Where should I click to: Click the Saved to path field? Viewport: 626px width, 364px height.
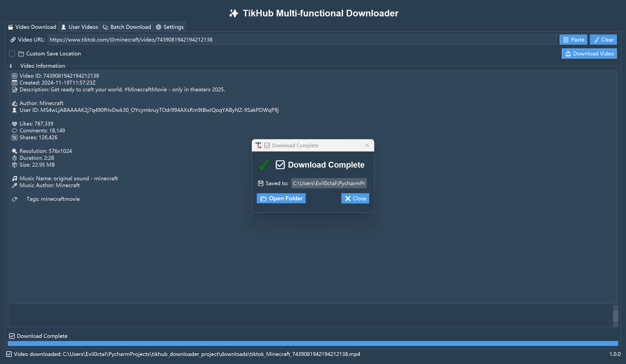point(329,183)
